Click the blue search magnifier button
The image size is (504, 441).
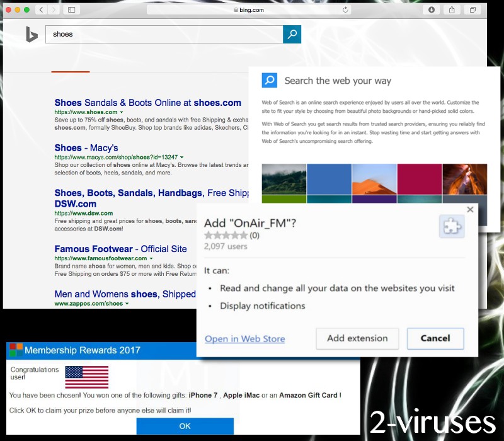(x=292, y=35)
